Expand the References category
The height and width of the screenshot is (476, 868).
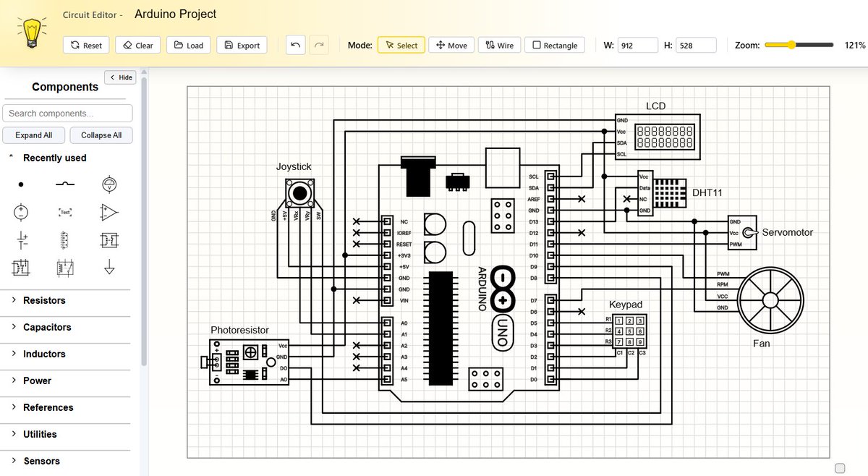65,407
